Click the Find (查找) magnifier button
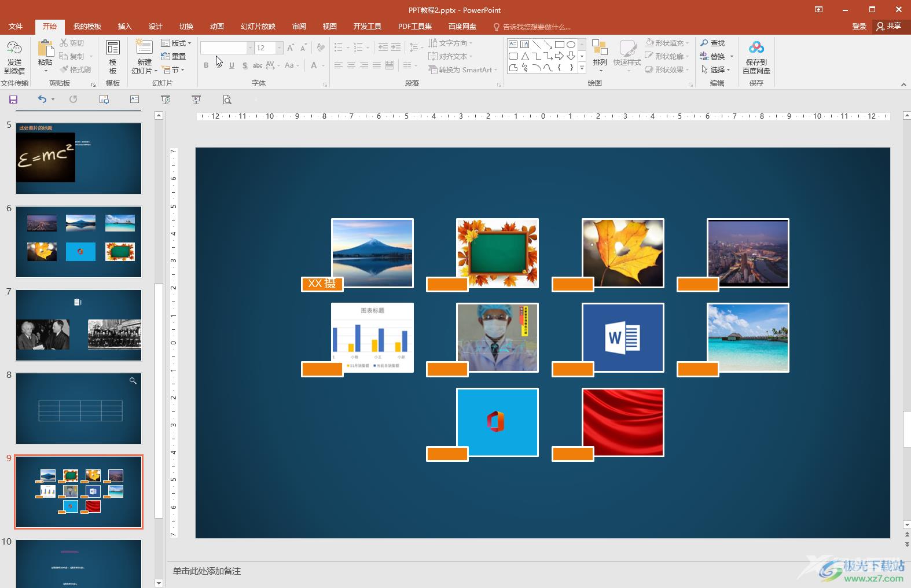This screenshot has height=588, width=911. tap(712, 43)
